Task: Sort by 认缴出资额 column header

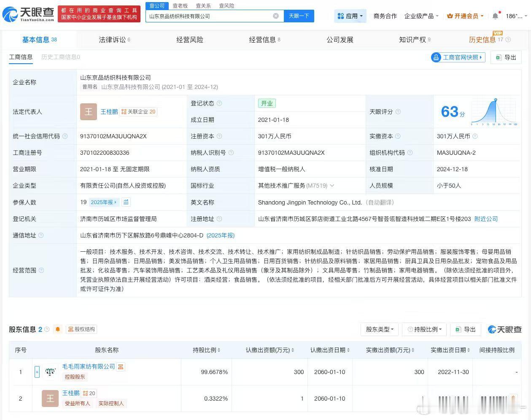Action: tap(270, 350)
